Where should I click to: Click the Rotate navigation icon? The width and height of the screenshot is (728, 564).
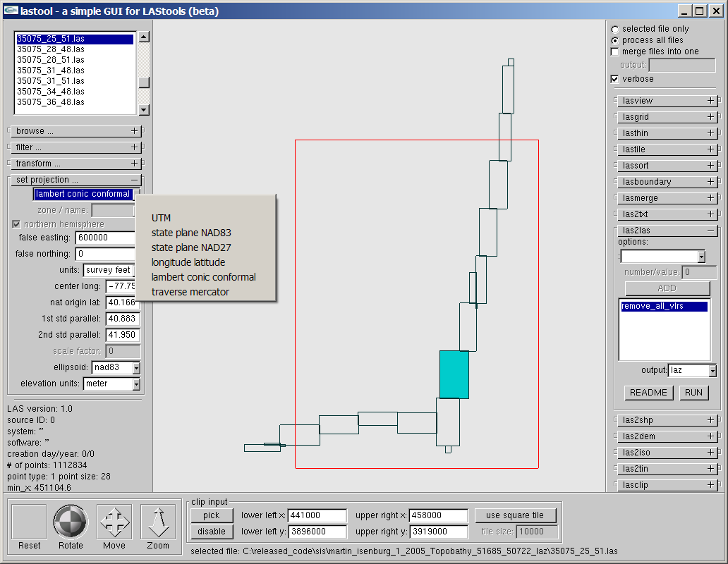pos(71,522)
